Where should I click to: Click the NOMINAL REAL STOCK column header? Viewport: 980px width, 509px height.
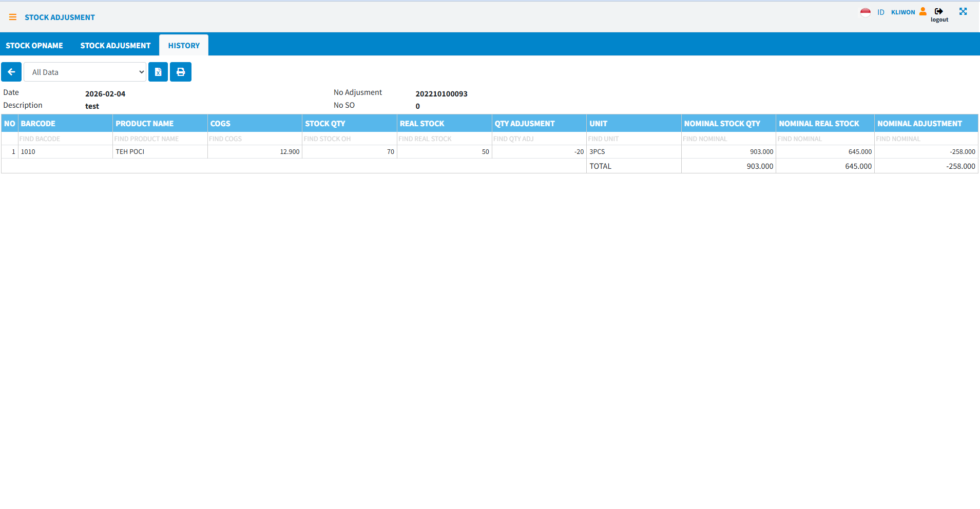[x=825, y=124]
